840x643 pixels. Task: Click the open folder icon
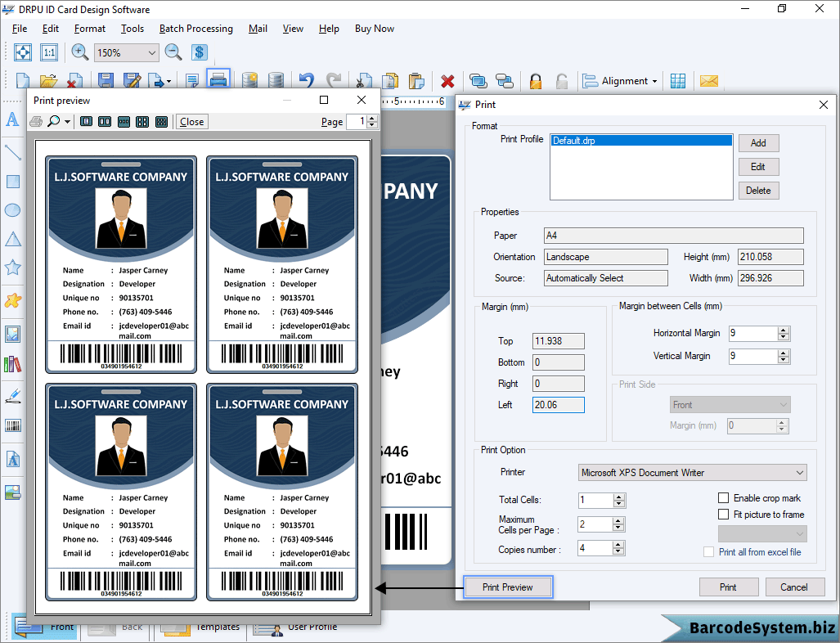coord(48,80)
